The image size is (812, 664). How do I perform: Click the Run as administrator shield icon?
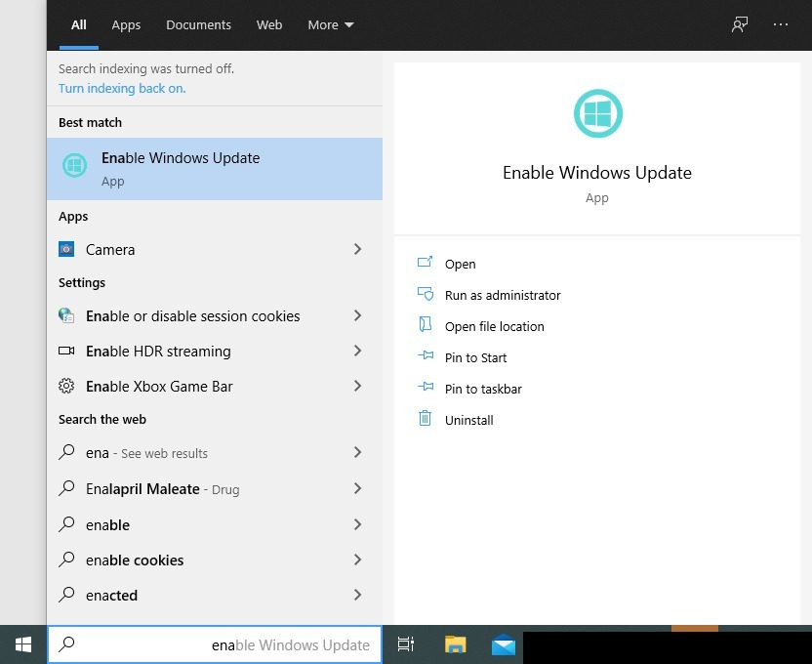coord(426,294)
